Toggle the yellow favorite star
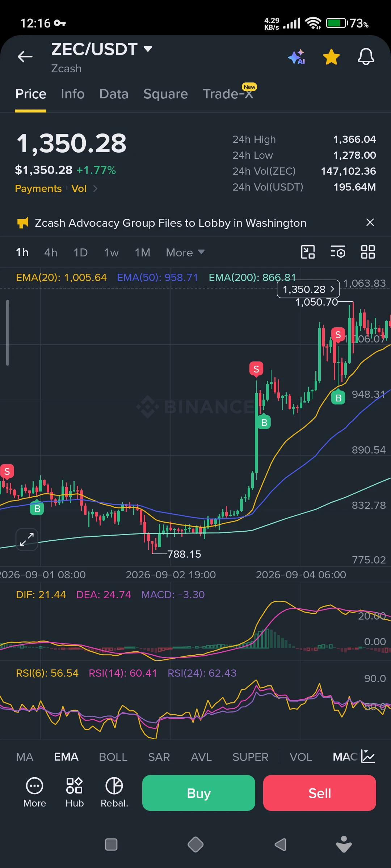 coord(331,57)
